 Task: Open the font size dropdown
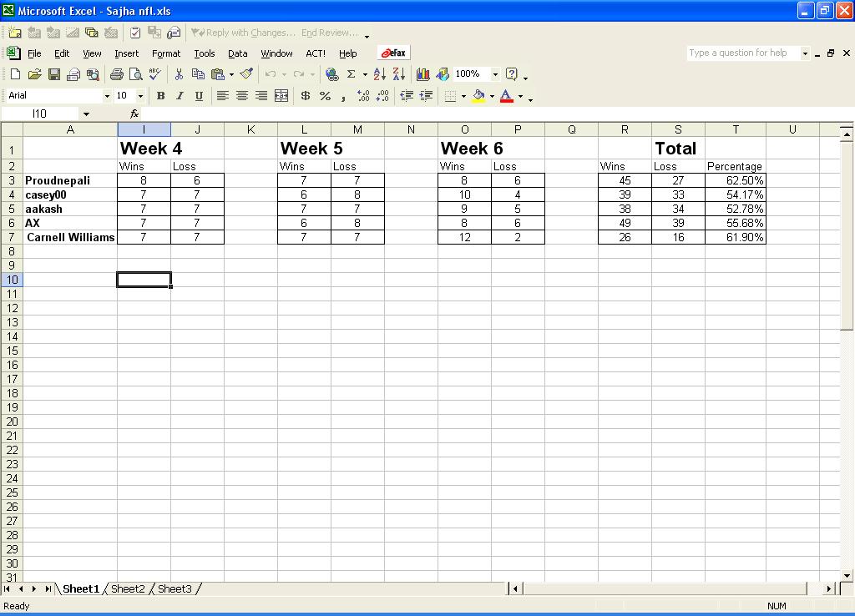[x=140, y=96]
